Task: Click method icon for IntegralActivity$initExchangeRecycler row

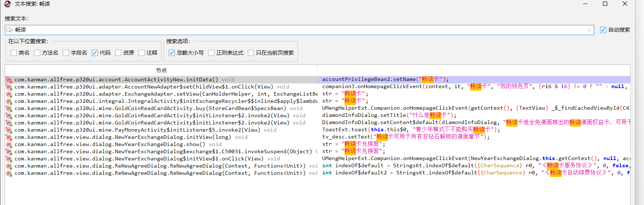Action: pos(9,101)
